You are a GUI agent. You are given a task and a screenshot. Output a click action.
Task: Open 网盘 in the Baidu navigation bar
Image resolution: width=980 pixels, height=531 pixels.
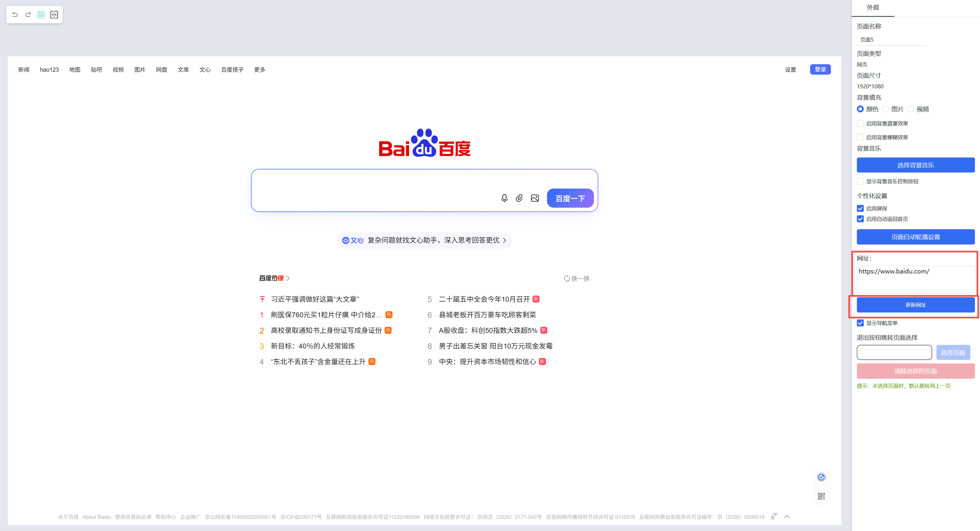click(x=161, y=70)
